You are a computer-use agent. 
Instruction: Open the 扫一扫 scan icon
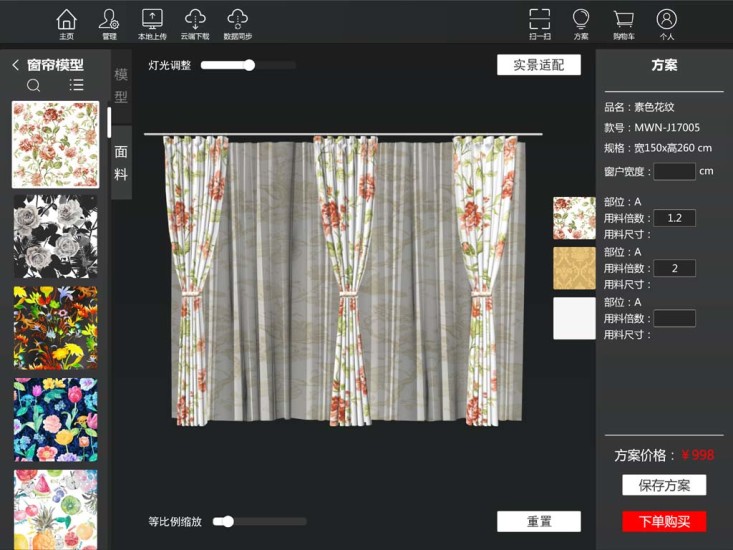click(x=539, y=22)
